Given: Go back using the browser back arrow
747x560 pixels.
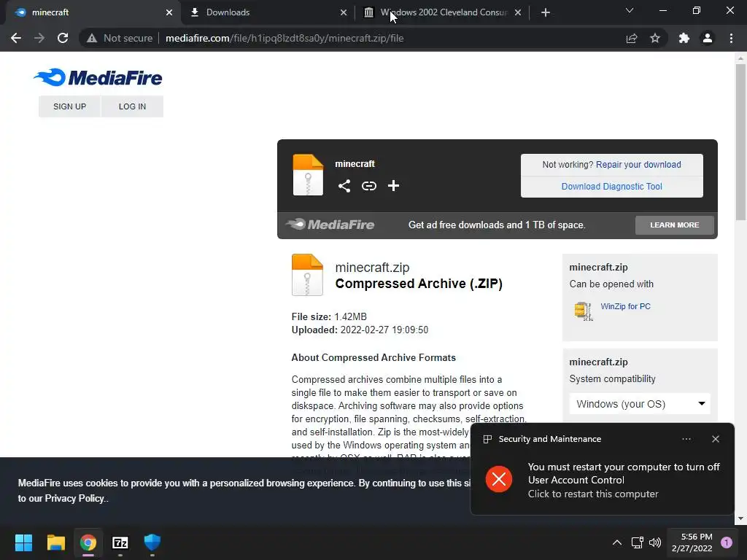Looking at the screenshot, I should pyautogui.click(x=16, y=38).
